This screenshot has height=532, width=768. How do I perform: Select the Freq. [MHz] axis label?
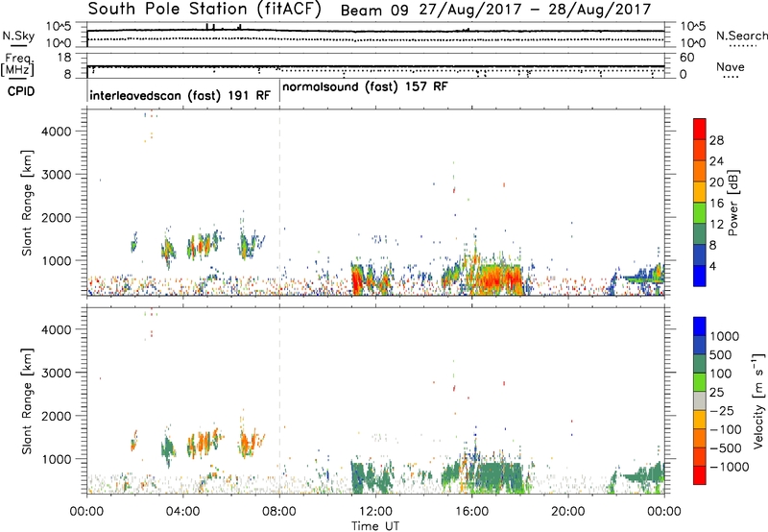[x=18, y=64]
